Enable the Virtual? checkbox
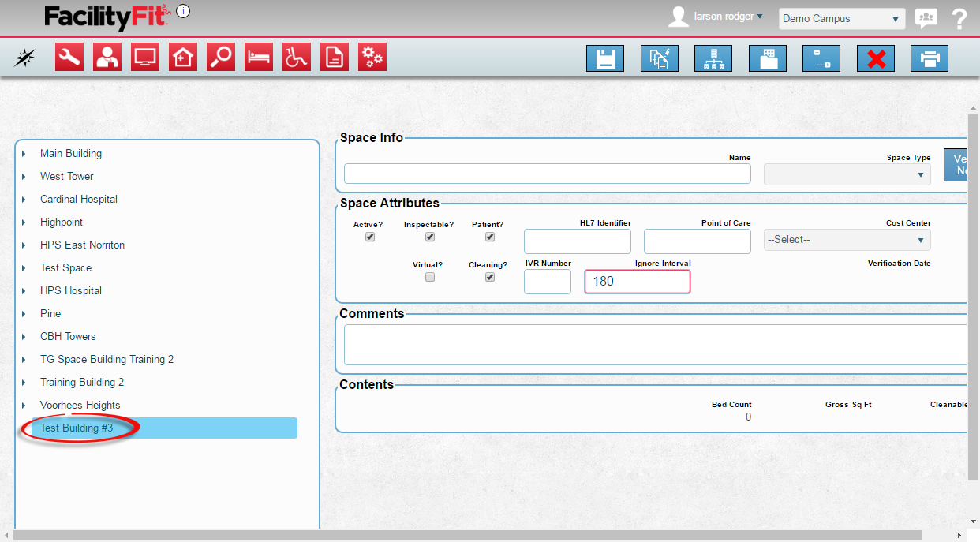Screen dimensions: 980x542 pos(430,278)
